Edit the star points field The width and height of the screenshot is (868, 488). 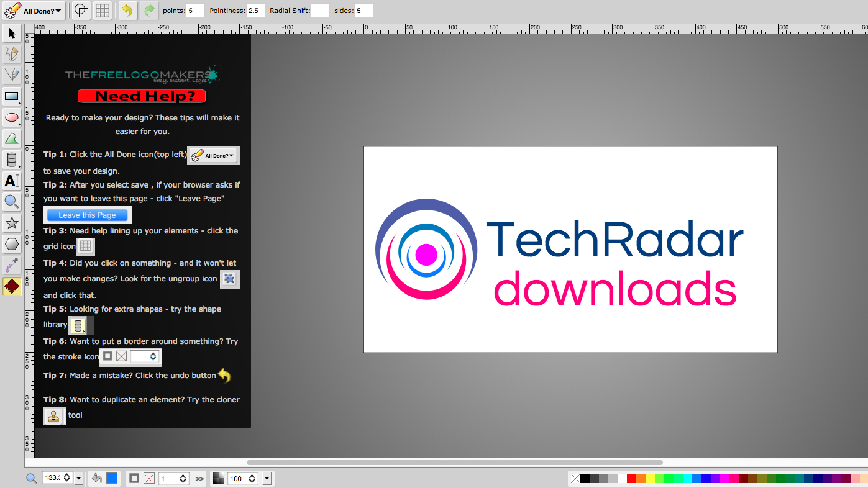click(195, 11)
